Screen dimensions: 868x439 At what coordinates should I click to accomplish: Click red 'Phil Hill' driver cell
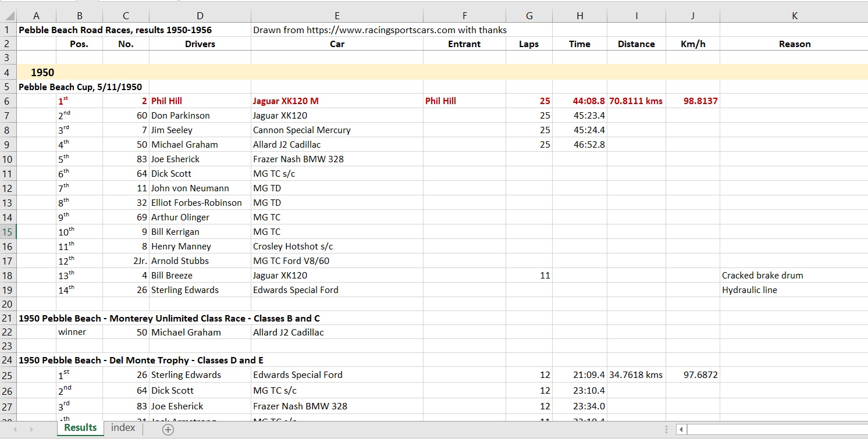200,101
